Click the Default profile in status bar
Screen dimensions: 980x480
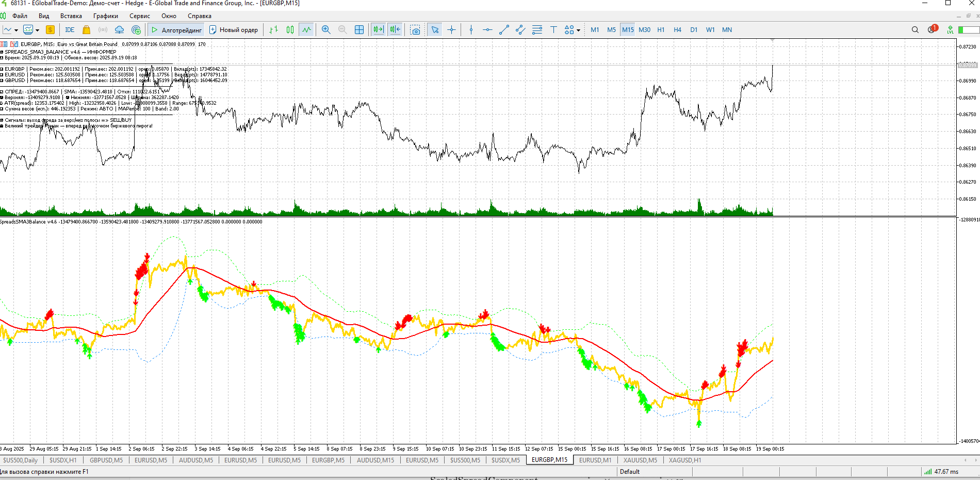point(630,472)
